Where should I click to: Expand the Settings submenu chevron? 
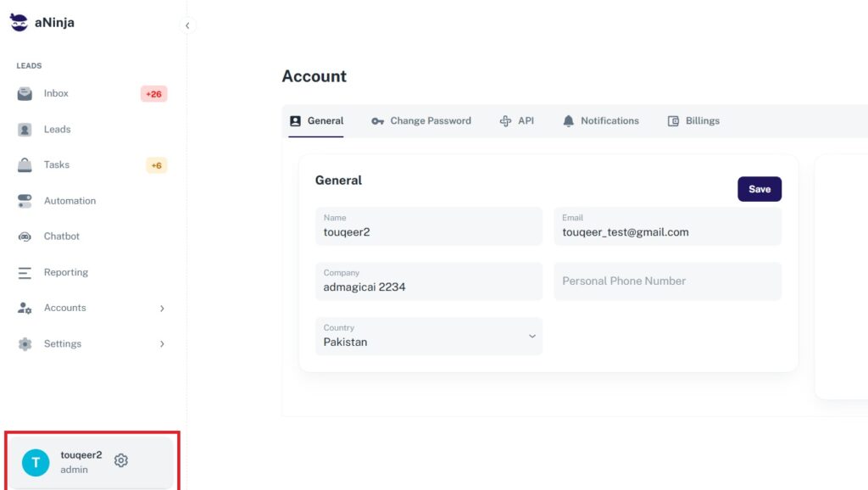[x=162, y=344]
